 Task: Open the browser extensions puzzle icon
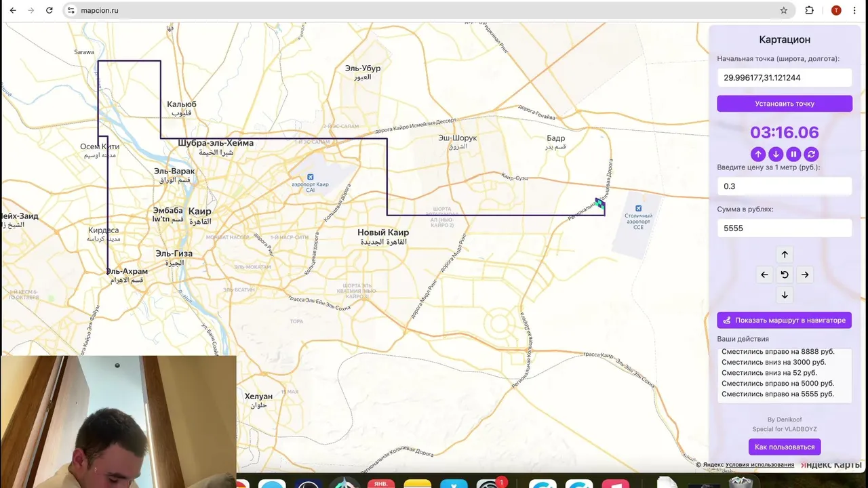pyautogui.click(x=810, y=10)
